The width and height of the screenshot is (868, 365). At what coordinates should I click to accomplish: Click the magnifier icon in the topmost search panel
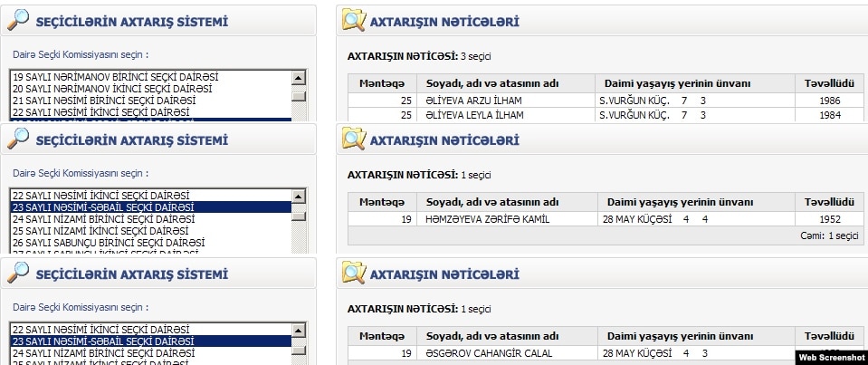coord(17,21)
